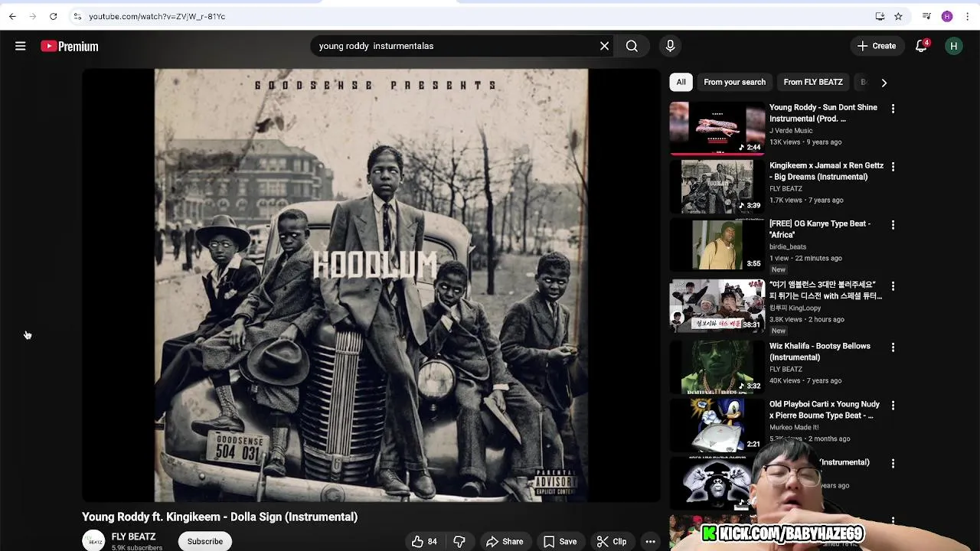The width and height of the screenshot is (980, 551).
Task: Select the All filter chip
Action: pyautogui.click(x=681, y=82)
